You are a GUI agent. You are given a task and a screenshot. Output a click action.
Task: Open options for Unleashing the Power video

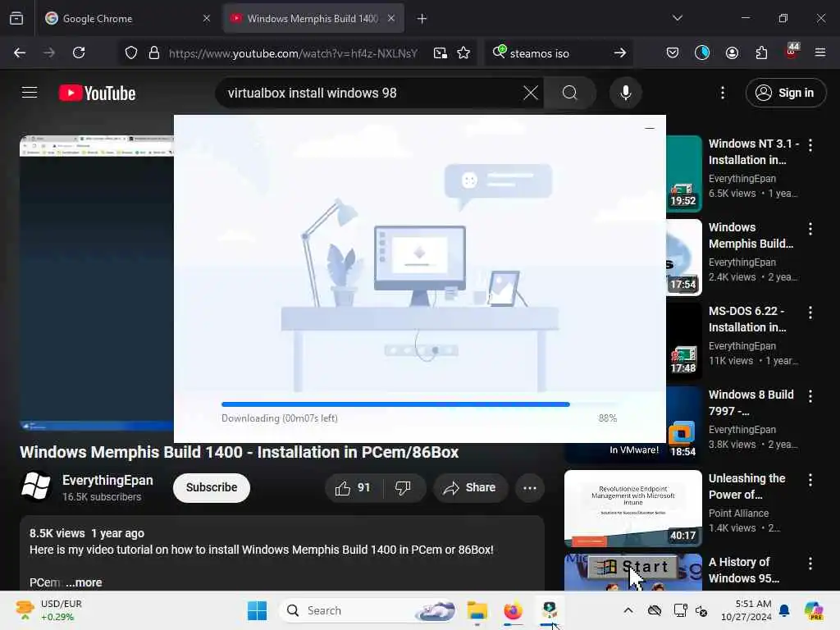coord(810,480)
